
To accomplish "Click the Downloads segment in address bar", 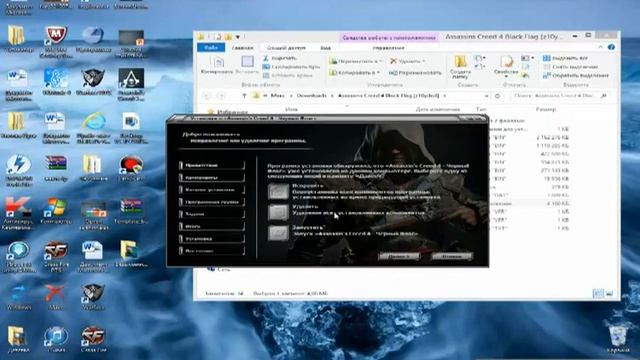I will point(311,96).
